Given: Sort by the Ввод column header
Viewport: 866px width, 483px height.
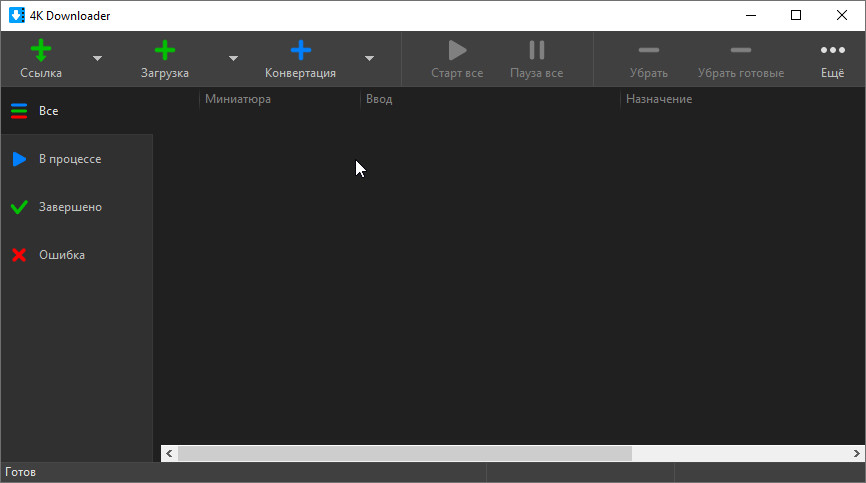Looking at the screenshot, I should tap(380, 99).
